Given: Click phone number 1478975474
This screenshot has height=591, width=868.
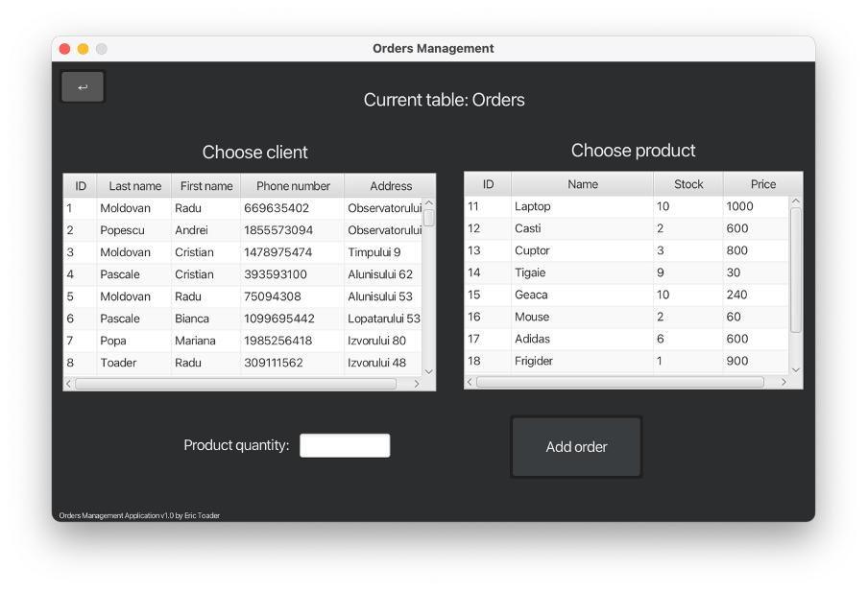Looking at the screenshot, I should click(278, 252).
